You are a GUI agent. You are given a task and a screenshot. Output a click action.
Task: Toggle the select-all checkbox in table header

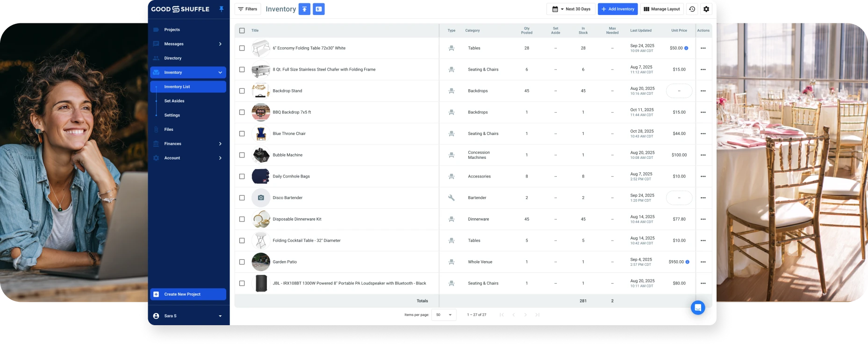pos(242,30)
